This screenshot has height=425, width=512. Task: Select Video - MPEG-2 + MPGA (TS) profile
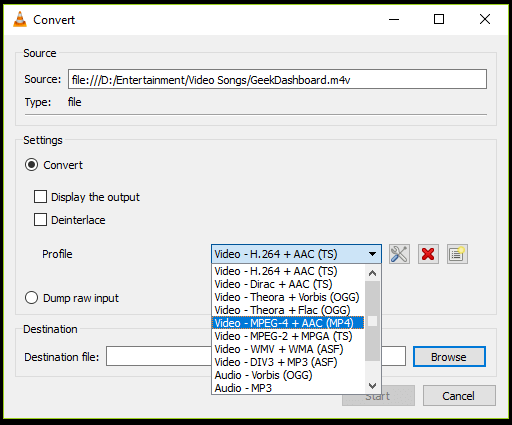pyautogui.click(x=288, y=336)
